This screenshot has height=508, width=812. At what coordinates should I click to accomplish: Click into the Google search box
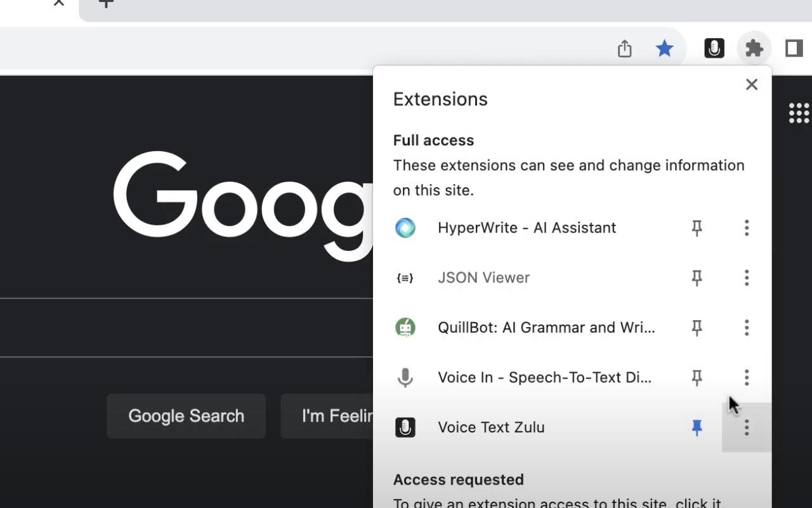click(187, 328)
